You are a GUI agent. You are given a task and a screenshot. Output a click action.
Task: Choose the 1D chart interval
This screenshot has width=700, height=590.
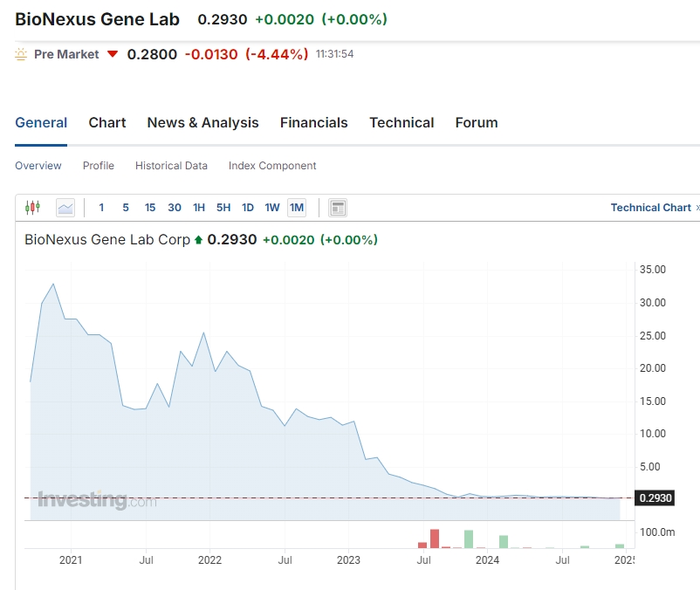pos(248,208)
